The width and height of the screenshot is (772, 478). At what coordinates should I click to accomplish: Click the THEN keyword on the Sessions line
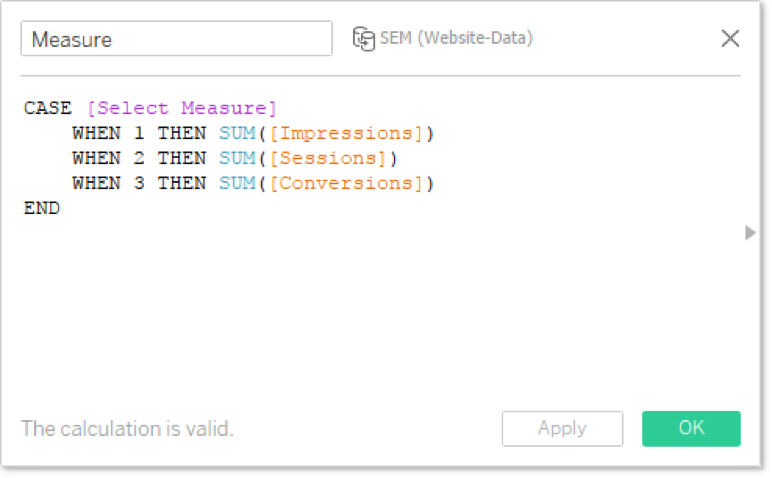181,158
